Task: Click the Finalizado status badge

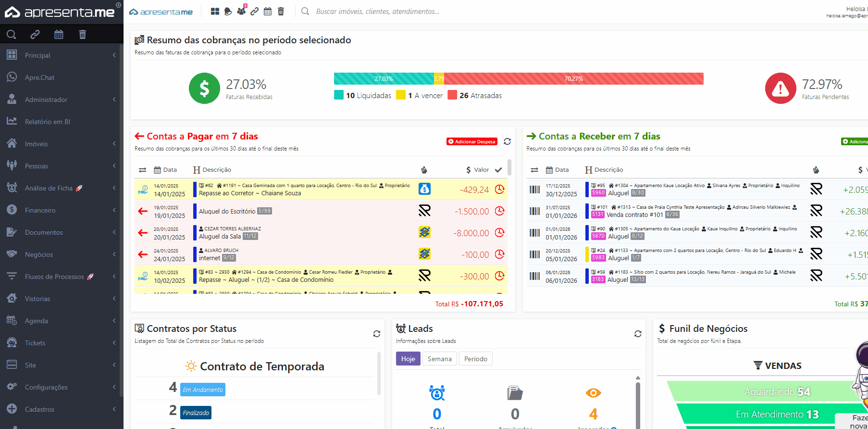Action: 196,413
